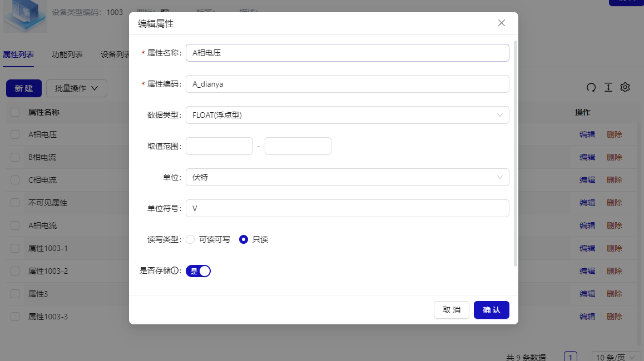Open the row density adjustment icon
The height and width of the screenshot is (361, 644).
[x=608, y=87]
